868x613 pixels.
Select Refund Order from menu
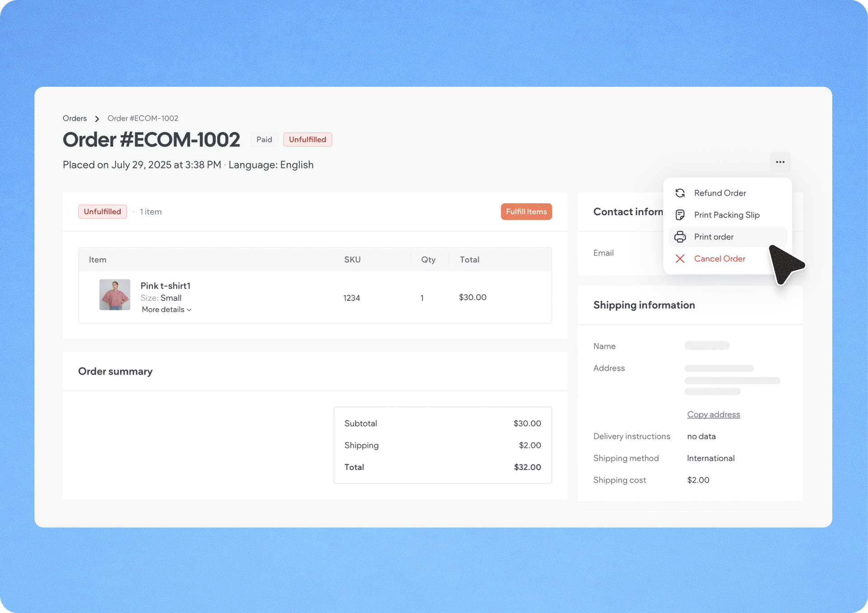pos(720,193)
